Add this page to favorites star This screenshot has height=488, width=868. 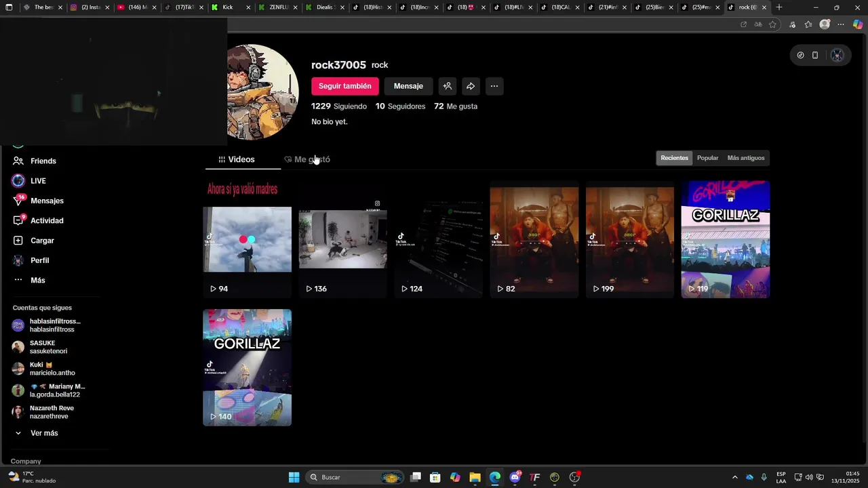click(772, 24)
